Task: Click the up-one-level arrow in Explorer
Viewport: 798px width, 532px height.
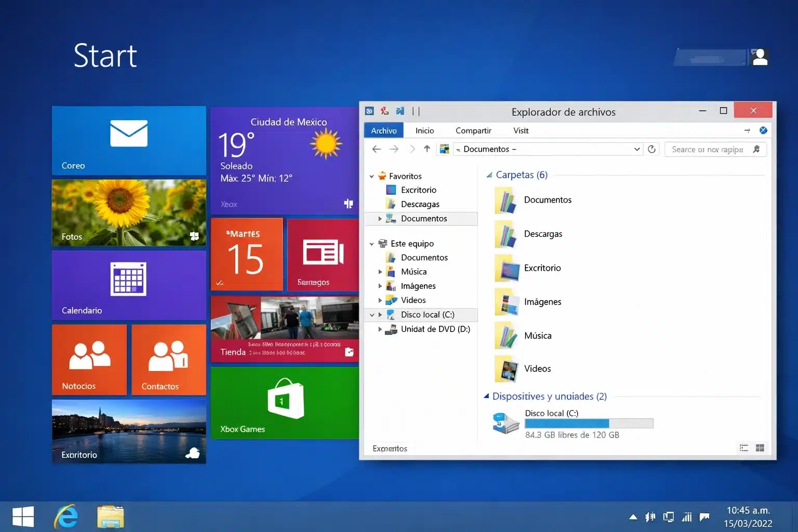Action: click(x=427, y=149)
